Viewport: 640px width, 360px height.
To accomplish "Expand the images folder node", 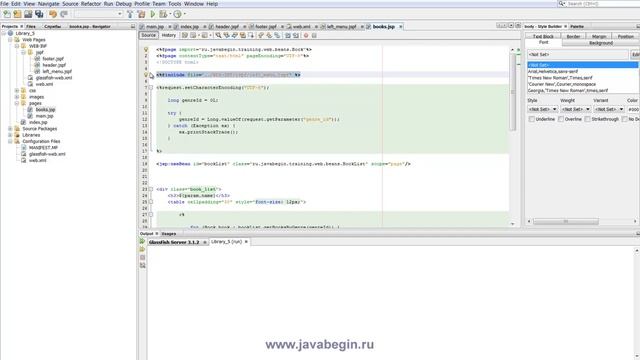I will coord(17,97).
